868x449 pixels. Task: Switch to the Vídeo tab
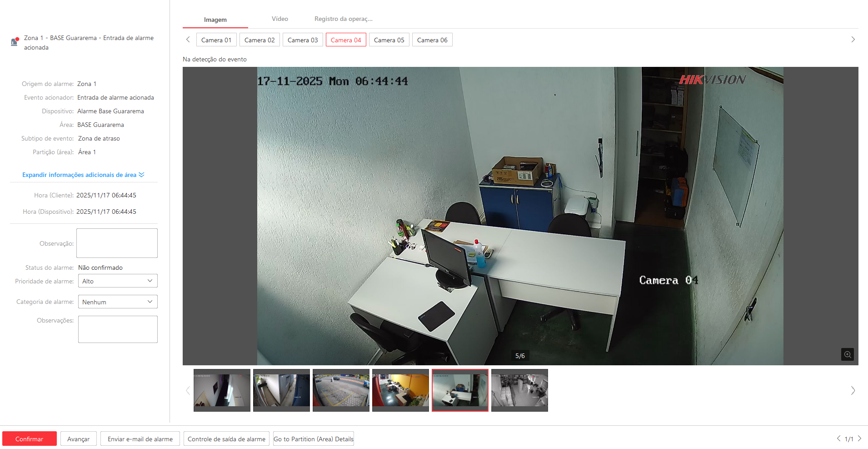(279, 19)
